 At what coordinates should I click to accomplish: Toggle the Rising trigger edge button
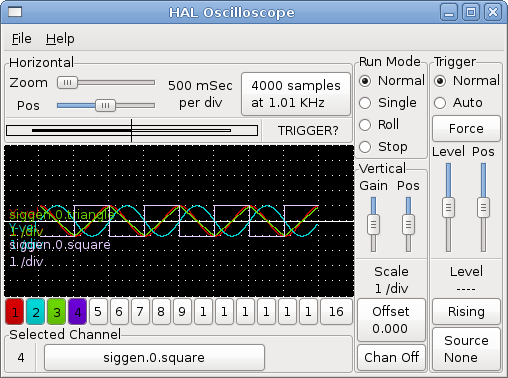pyautogui.click(x=466, y=312)
